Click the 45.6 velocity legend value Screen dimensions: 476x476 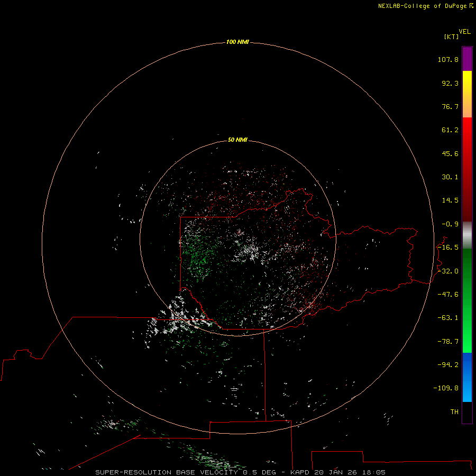point(450,153)
